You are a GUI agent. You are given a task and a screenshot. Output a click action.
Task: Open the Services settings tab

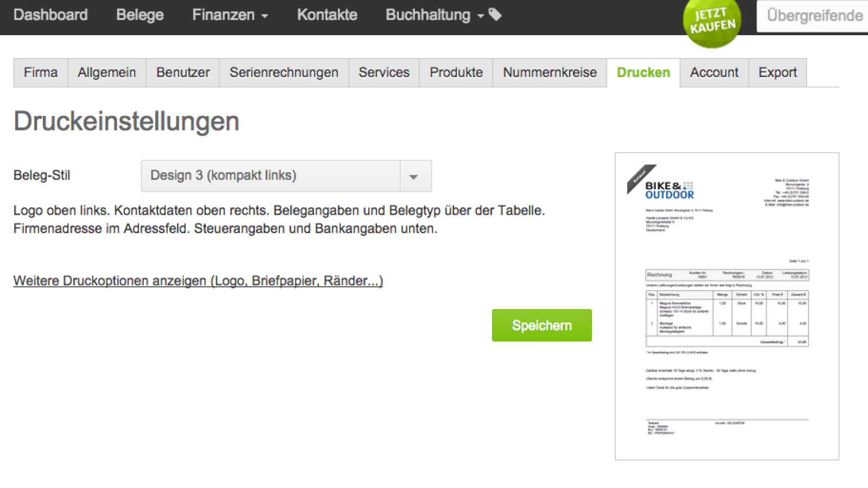(383, 72)
